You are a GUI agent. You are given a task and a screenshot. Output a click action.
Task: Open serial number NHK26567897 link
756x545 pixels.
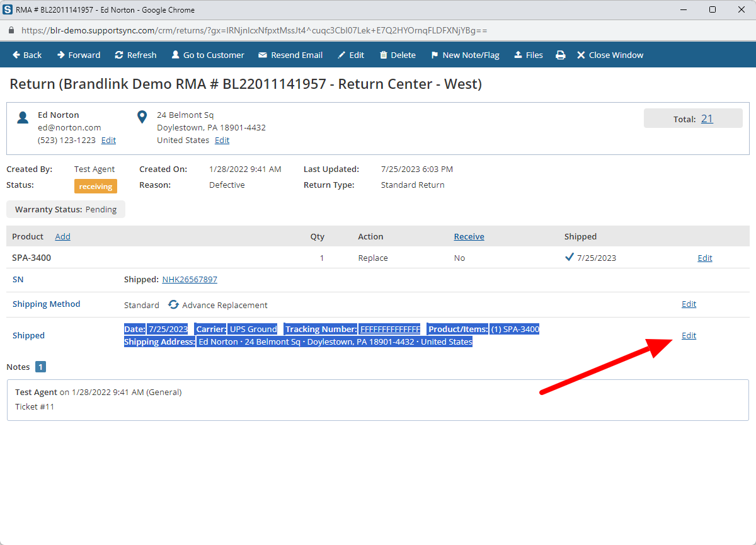[x=190, y=280]
